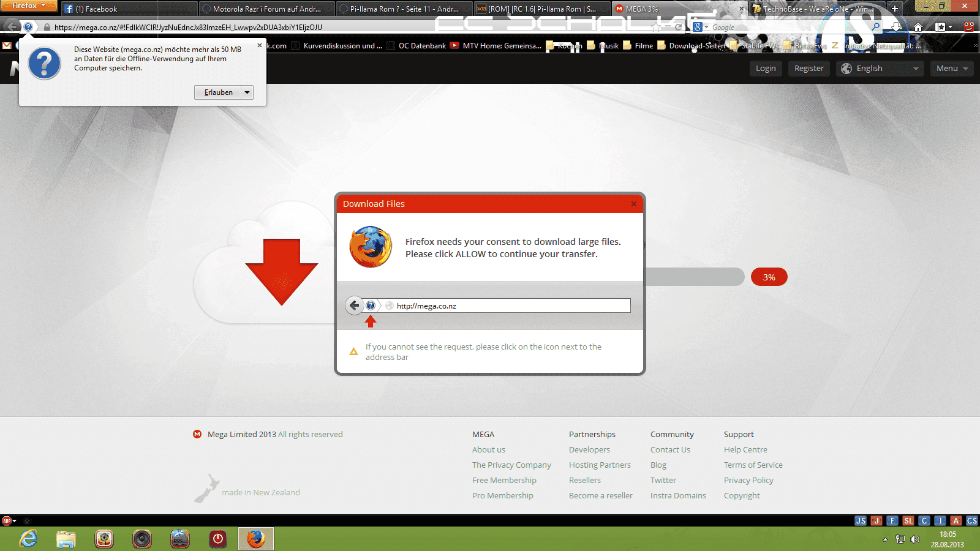980x551 pixels.
Task: Show hidden system tray icons
Action: [x=885, y=539]
